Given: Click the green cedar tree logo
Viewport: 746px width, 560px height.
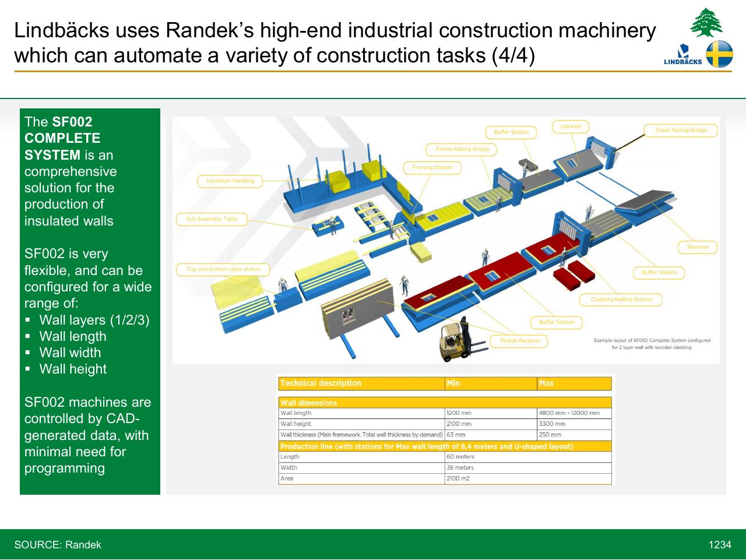Looking at the screenshot, I should 706,22.
